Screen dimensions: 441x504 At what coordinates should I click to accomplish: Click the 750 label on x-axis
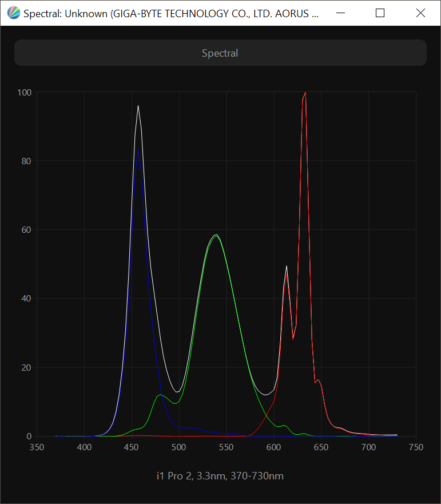[416, 447]
